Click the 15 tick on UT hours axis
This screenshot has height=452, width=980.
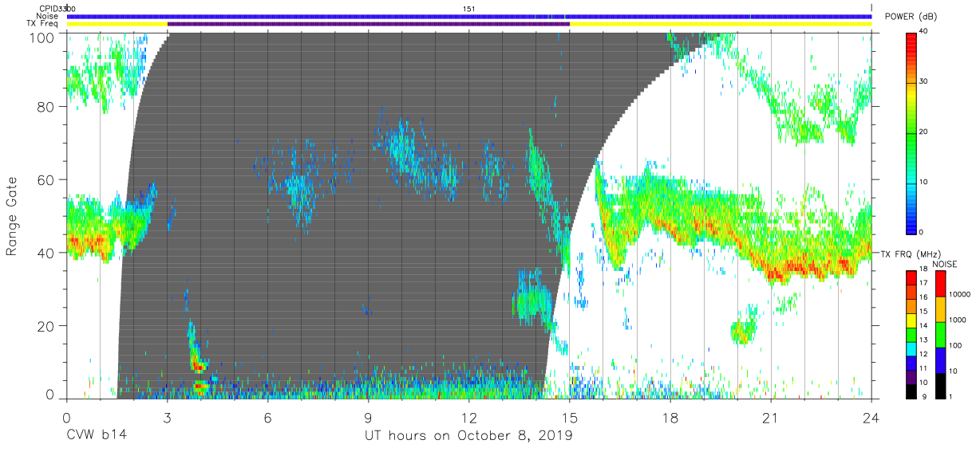[570, 418]
